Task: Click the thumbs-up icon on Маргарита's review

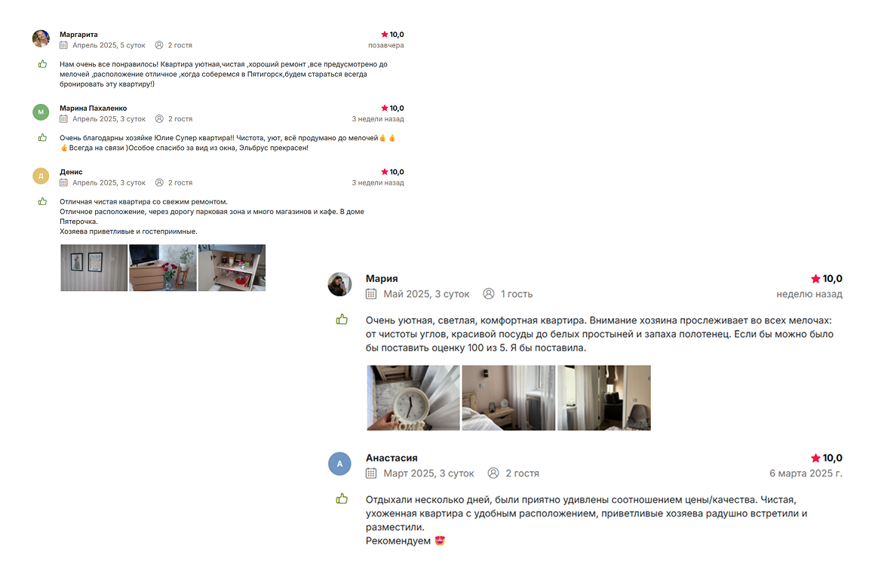Action: pos(42,64)
